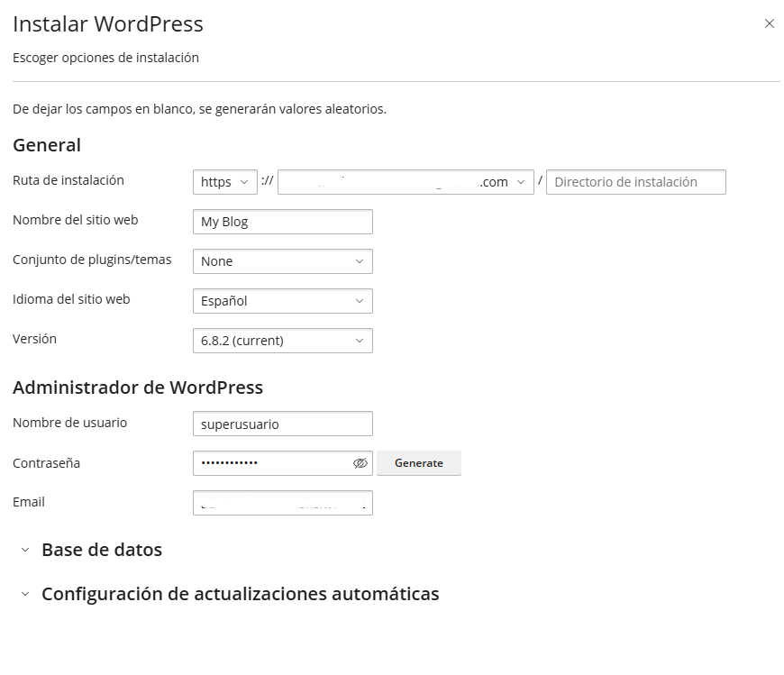Click the Nombre de usuario label

pos(69,422)
